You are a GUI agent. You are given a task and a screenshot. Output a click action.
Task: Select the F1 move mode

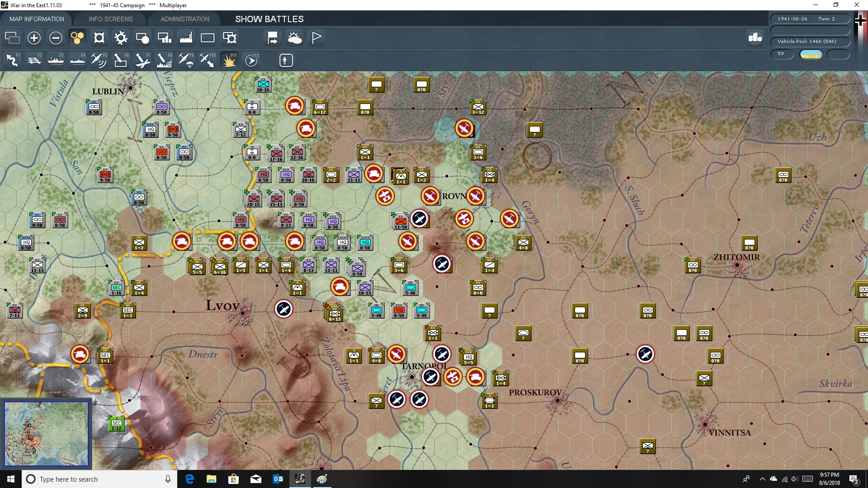point(12,60)
